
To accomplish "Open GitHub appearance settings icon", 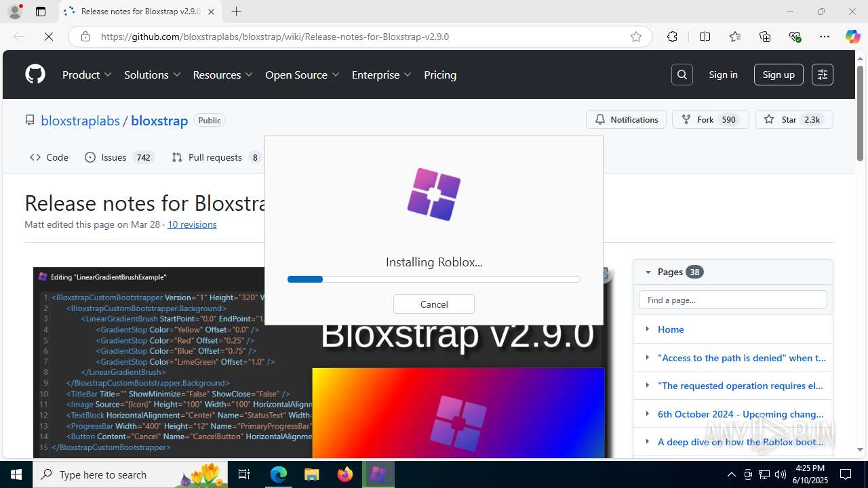I will [x=823, y=75].
